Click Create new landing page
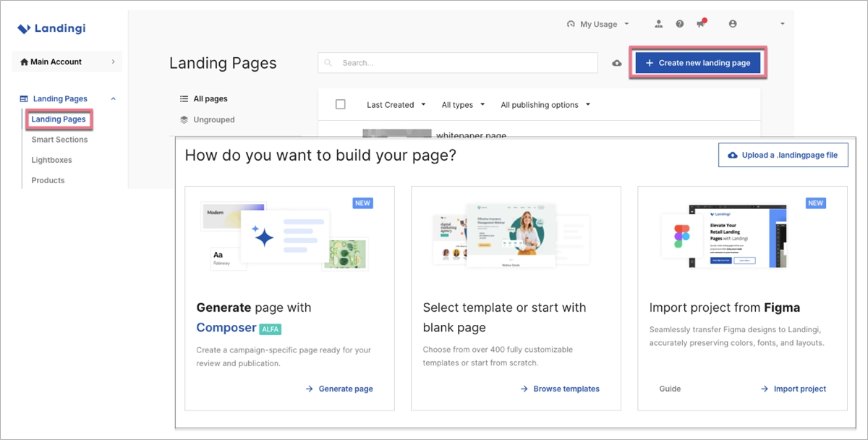This screenshot has width=868, height=440. point(697,63)
